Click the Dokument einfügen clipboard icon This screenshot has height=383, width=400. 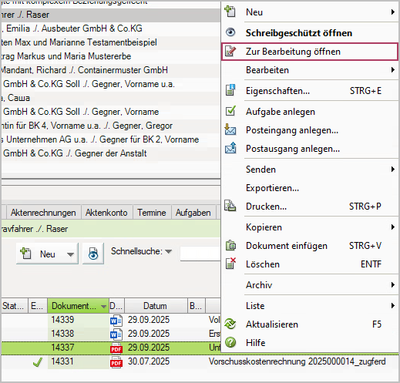tap(230, 246)
